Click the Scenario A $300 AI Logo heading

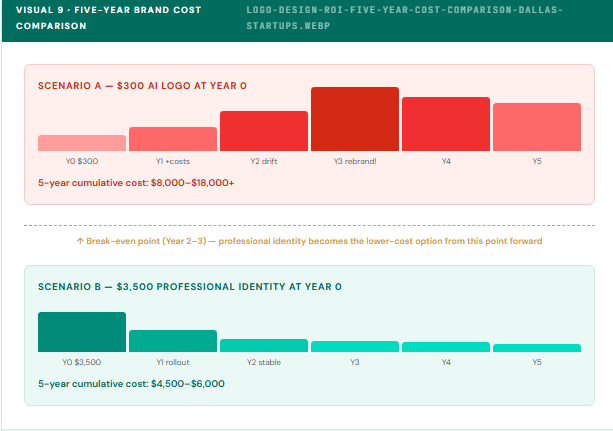(x=142, y=86)
